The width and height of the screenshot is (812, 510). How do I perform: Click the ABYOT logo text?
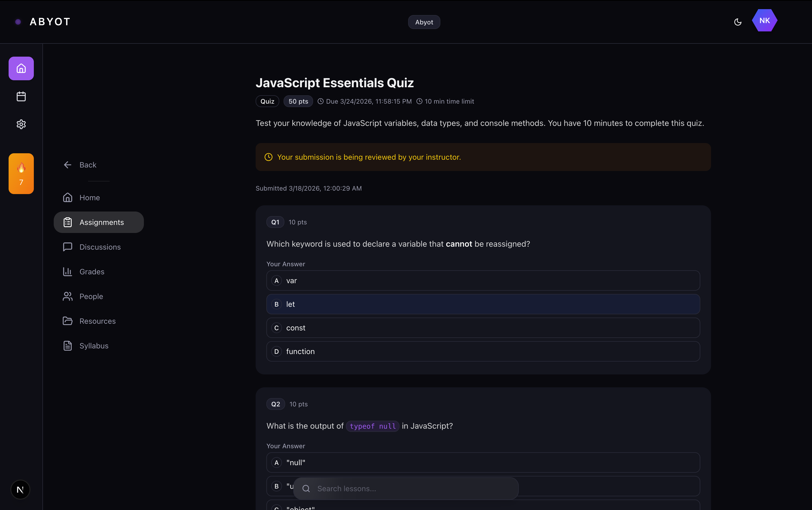click(x=50, y=22)
